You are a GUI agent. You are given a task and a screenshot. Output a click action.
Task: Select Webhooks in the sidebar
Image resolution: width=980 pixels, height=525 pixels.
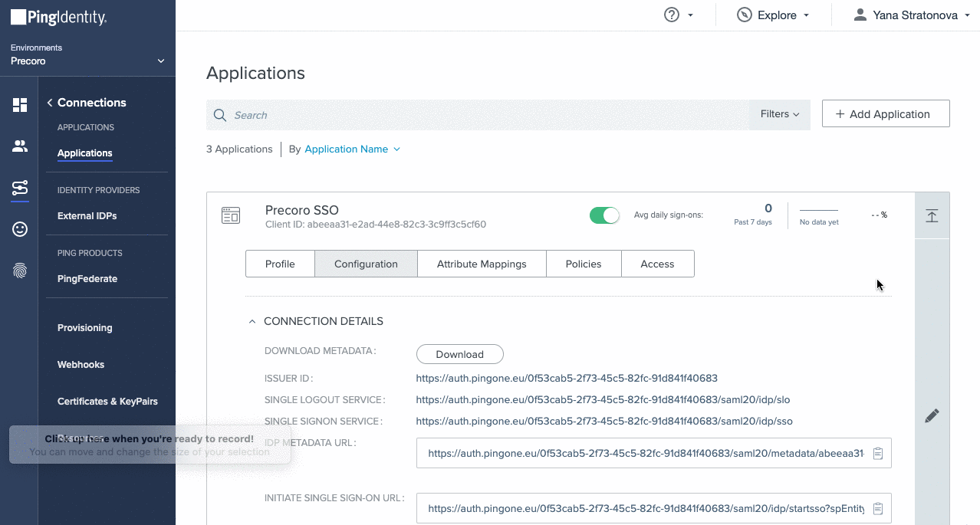81,365
